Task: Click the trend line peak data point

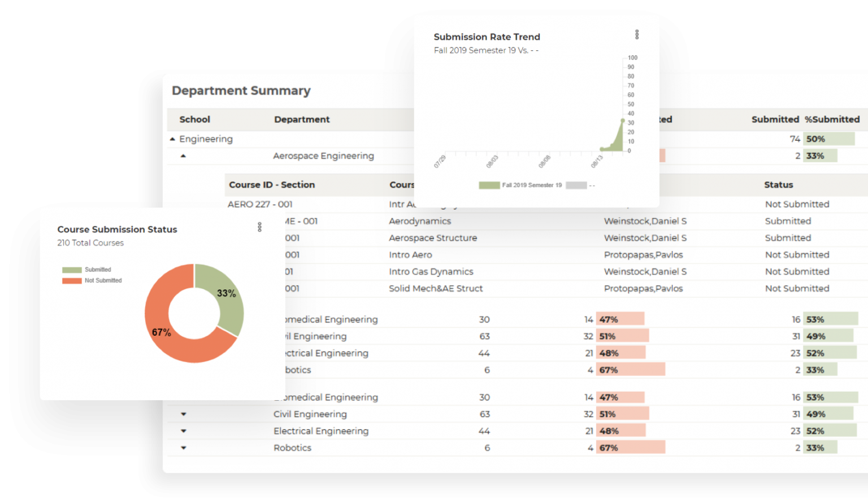Action: 623,120
